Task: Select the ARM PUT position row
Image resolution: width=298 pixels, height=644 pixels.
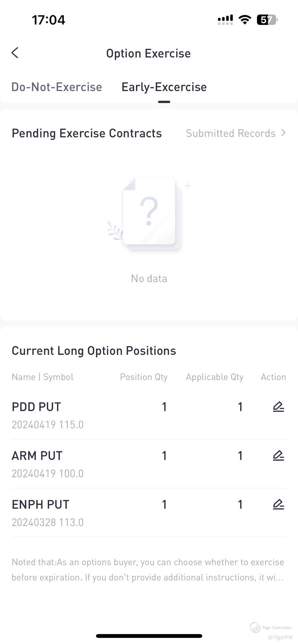Action: coord(83,464)
